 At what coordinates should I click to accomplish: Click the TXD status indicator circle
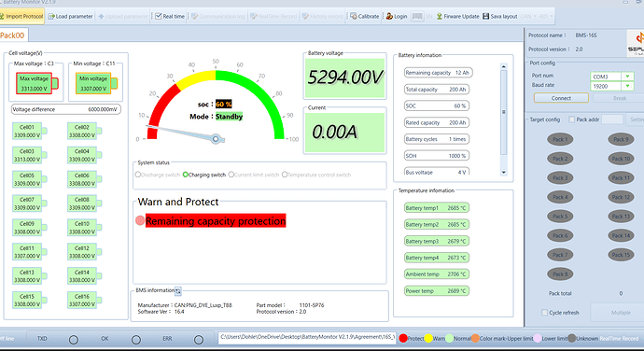point(74,340)
